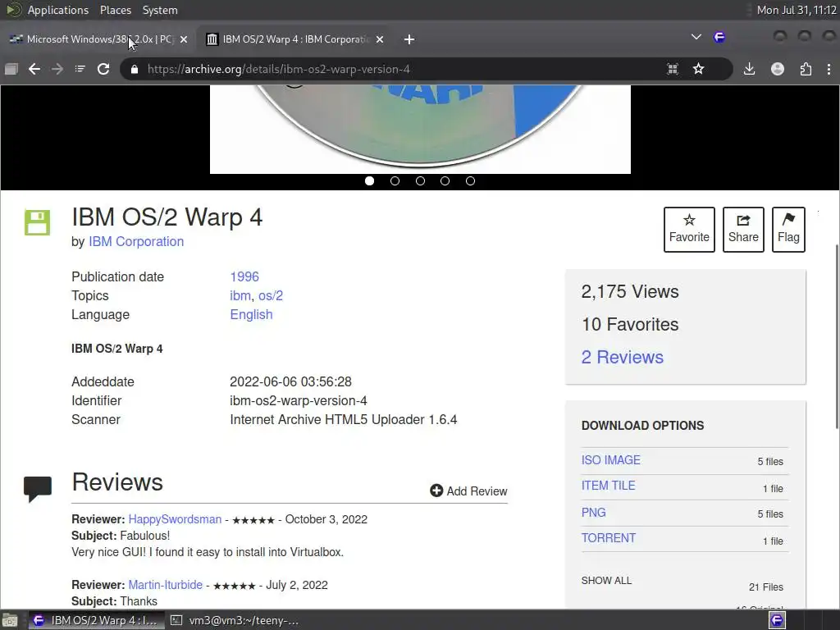
Task: Bookmark this page with the star icon
Action: coord(699,69)
